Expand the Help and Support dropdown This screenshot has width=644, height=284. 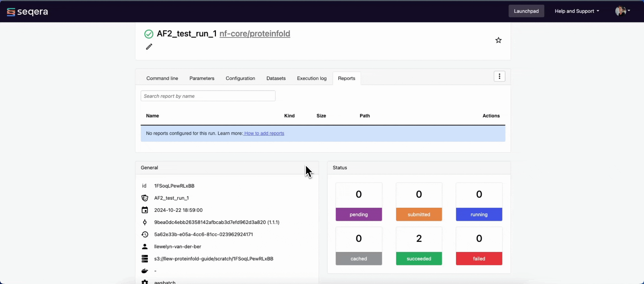point(577,11)
